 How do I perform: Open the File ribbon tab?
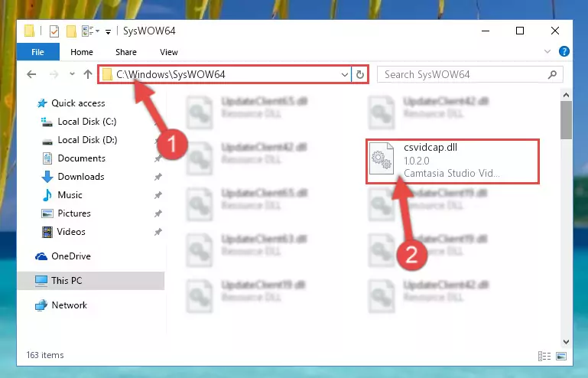(x=38, y=52)
